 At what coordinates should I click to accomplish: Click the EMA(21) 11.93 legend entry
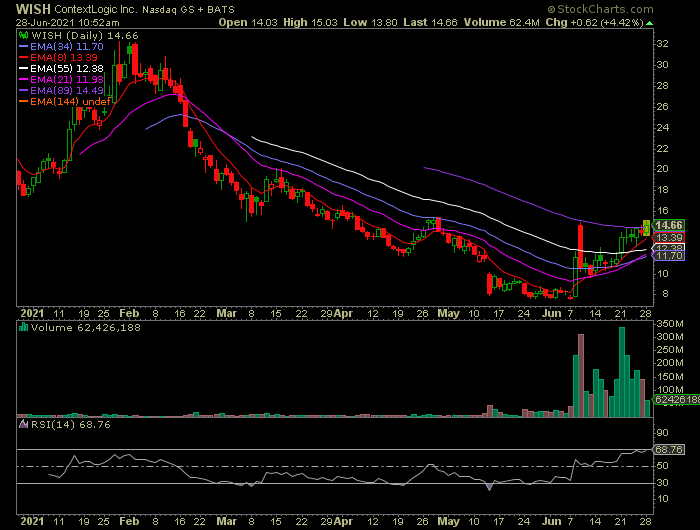pyautogui.click(x=67, y=79)
